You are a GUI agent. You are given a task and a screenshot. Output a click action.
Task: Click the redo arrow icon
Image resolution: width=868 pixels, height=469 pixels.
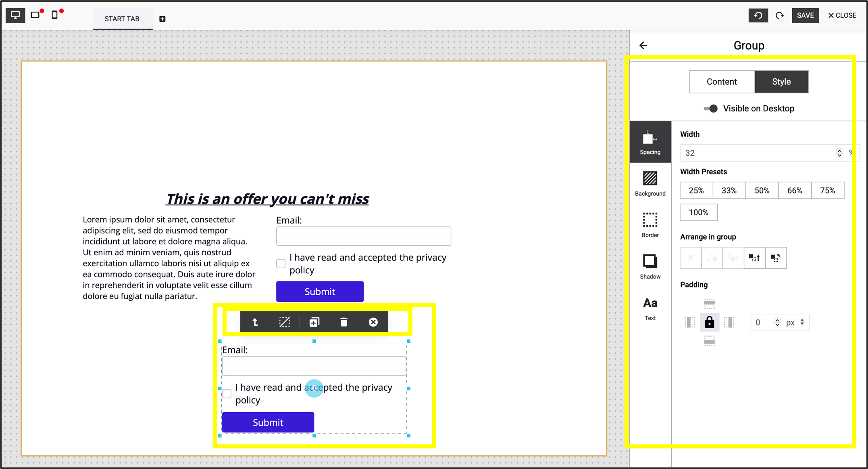(780, 15)
